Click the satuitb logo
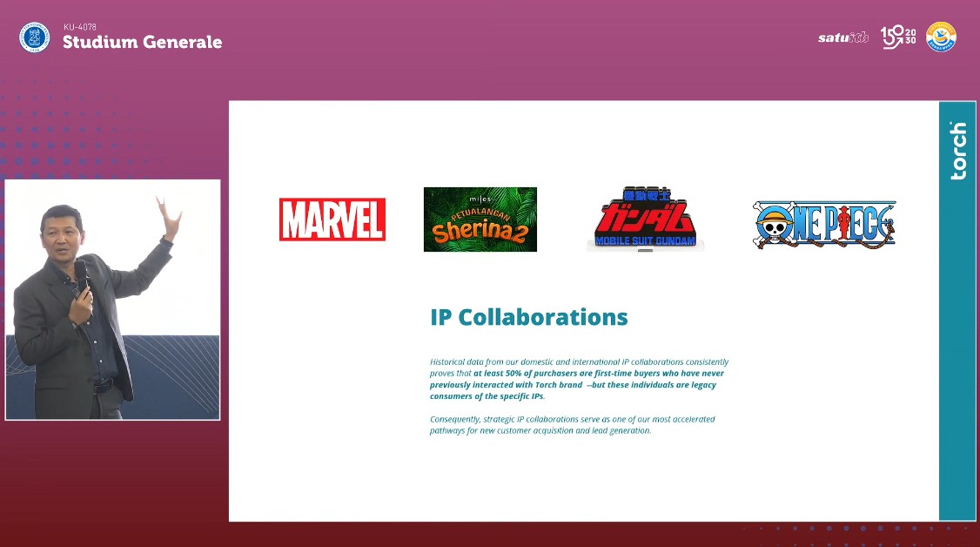 pos(842,37)
